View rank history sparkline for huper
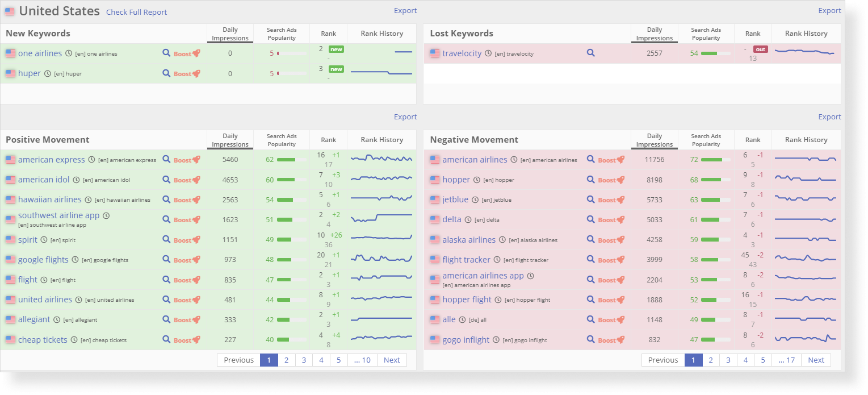 point(381,72)
